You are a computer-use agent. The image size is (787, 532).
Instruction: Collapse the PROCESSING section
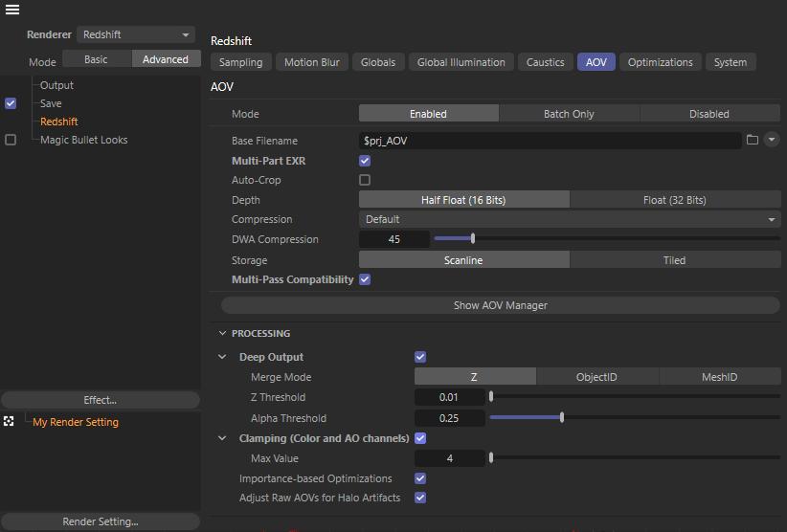tap(223, 334)
